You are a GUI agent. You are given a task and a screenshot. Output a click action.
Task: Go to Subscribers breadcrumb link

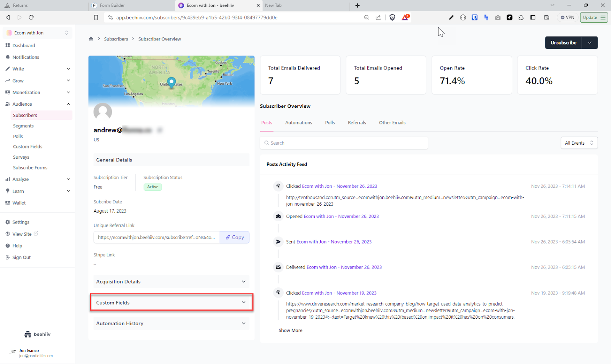(x=116, y=39)
